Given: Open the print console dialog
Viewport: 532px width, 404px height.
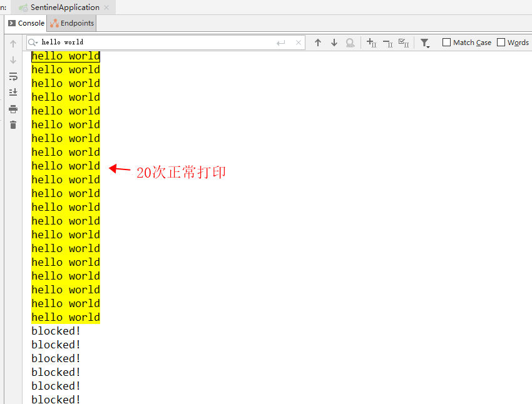Looking at the screenshot, I should [x=13, y=108].
